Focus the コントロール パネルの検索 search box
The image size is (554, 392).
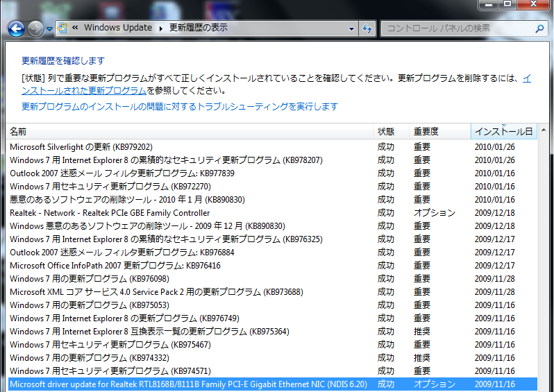tap(460, 28)
